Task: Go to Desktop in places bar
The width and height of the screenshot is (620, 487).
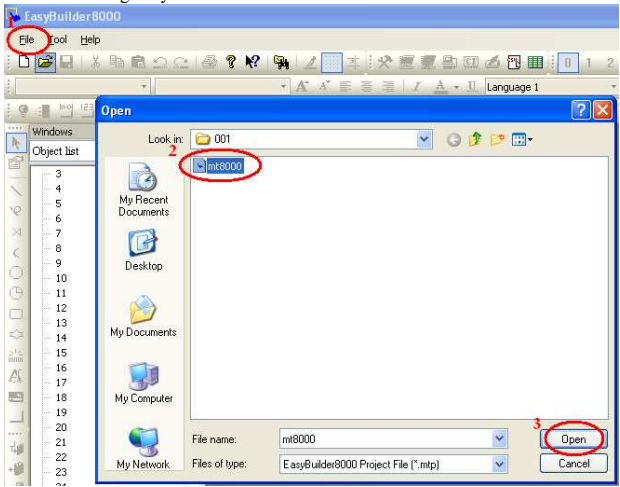Action: [x=144, y=250]
